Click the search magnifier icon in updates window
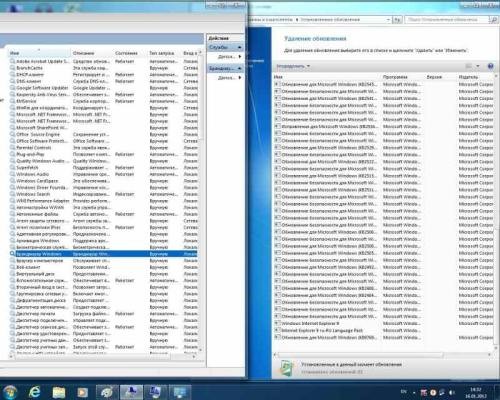 494,20
